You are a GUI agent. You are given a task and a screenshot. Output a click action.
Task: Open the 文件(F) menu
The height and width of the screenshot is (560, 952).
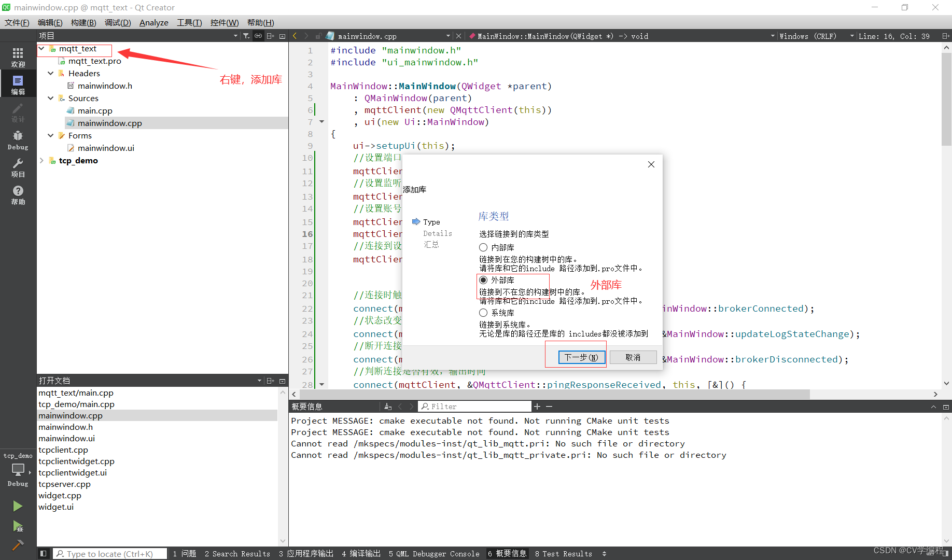click(x=17, y=22)
